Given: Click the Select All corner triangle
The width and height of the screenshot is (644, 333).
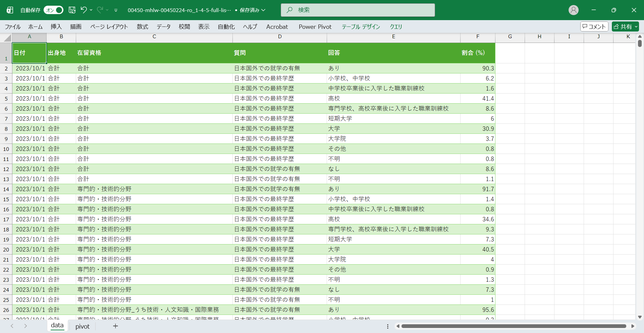Looking at the screenshot, I should (7, 38).
